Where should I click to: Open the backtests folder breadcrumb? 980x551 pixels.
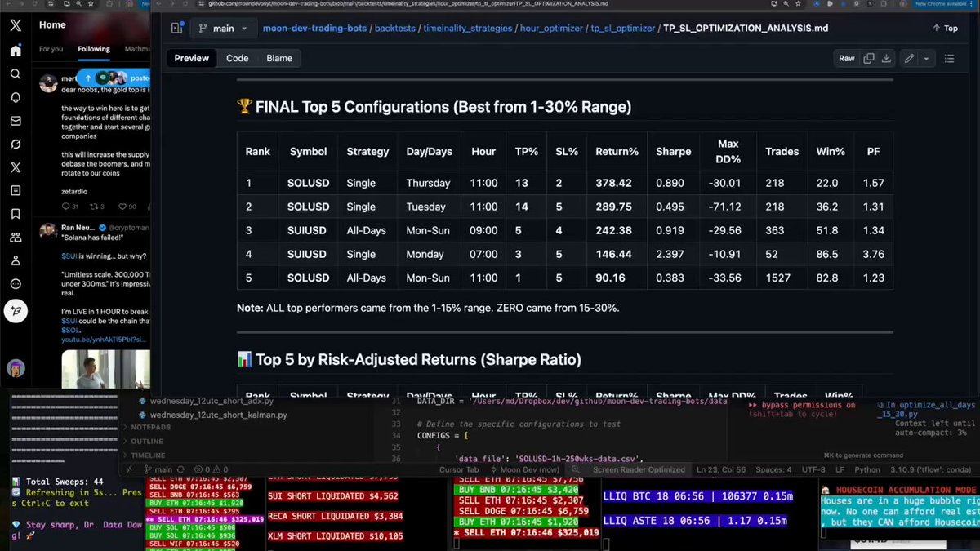(394, 28)
